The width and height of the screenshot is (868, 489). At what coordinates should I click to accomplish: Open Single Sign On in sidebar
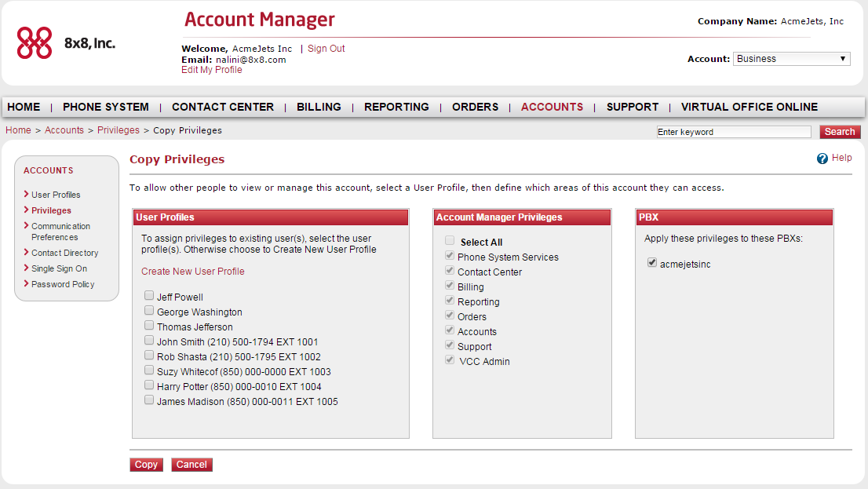point(59,268)
